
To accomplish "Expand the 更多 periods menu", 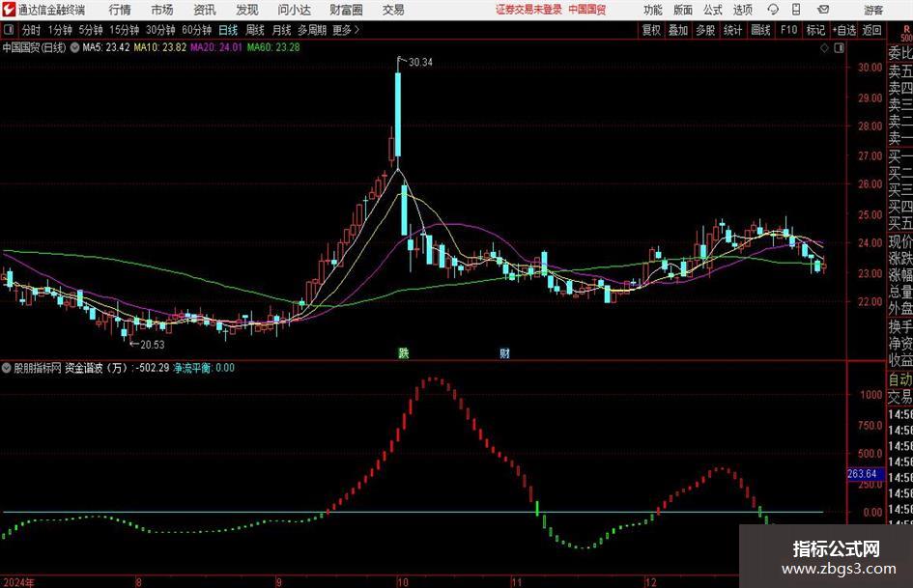I will tap(346, 30).
